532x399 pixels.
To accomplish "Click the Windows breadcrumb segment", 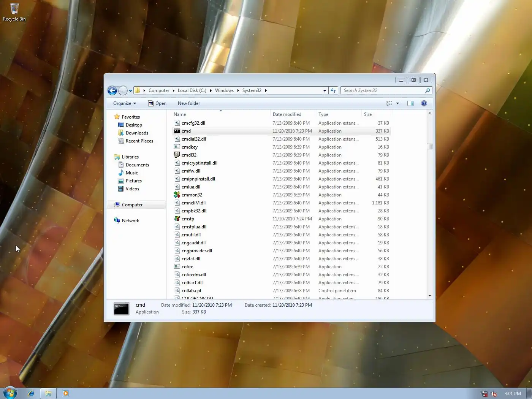I will click(x=224, y=90).
